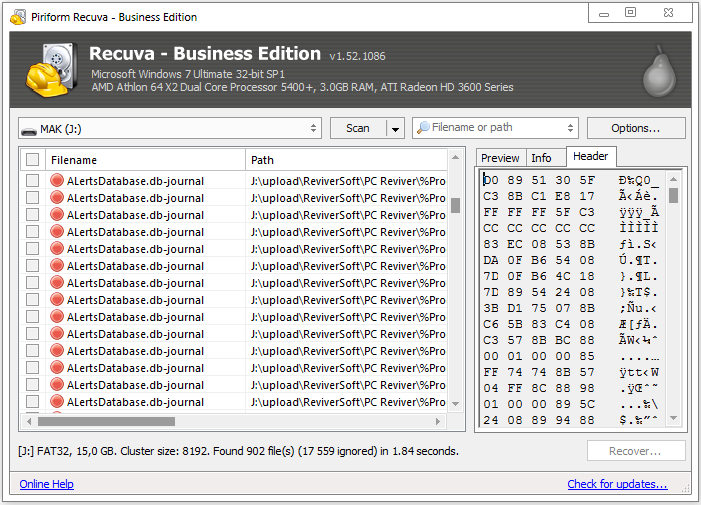Click the magnifier icon in the filename search box
The height and width of the screenshot is (505, 701).
pos(424,128)
